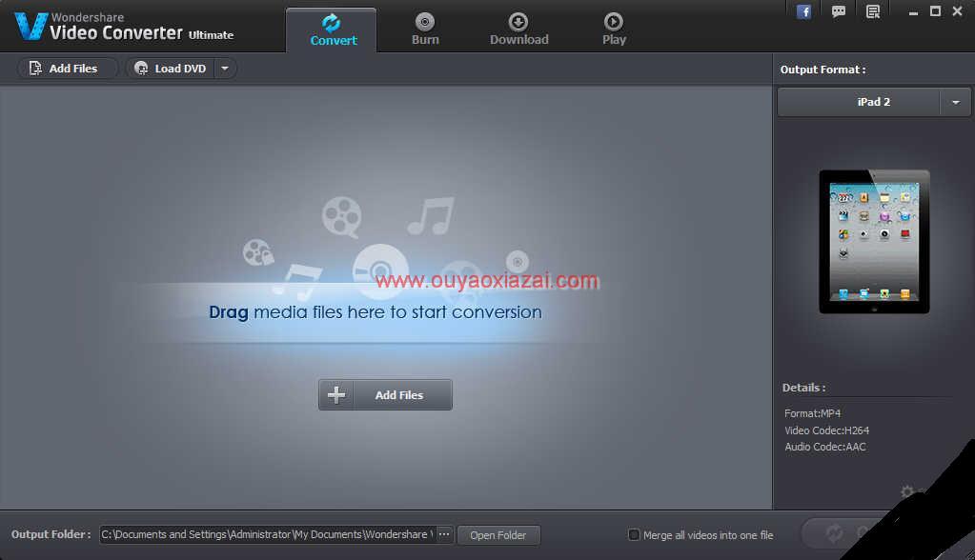Click the plus icon on Add Files
Viewport: 975px width, 560px height.
tap(336, 394)
